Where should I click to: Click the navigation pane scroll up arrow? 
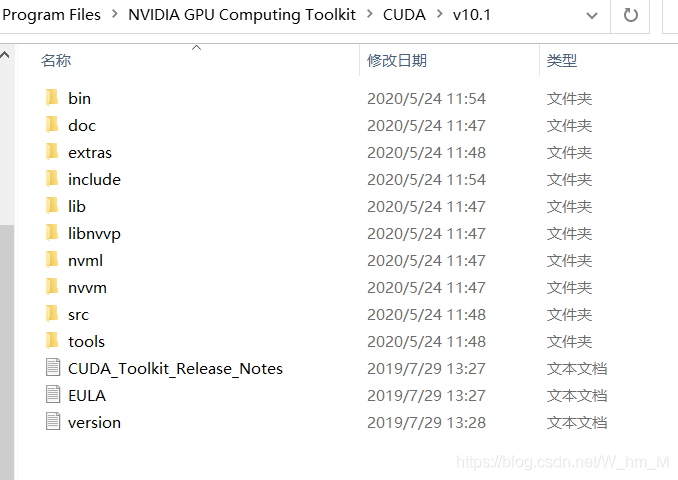tap(5, 55)
